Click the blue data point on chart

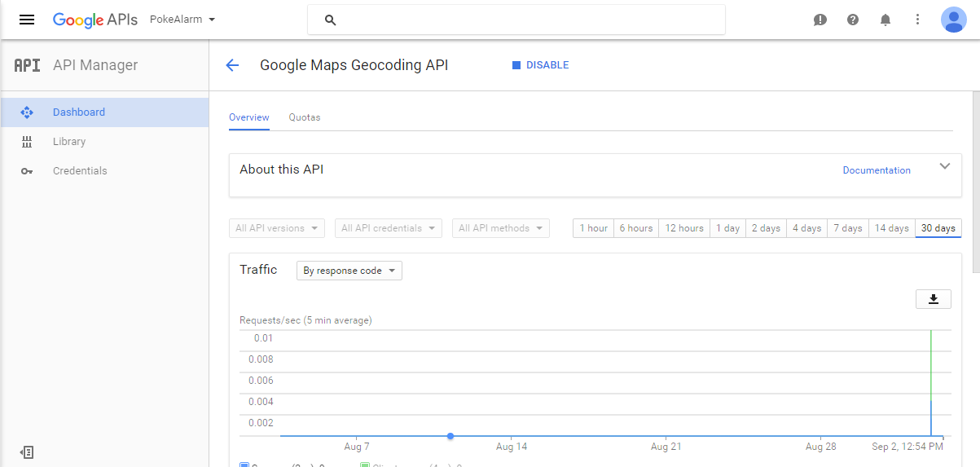(x=450, y=436)
